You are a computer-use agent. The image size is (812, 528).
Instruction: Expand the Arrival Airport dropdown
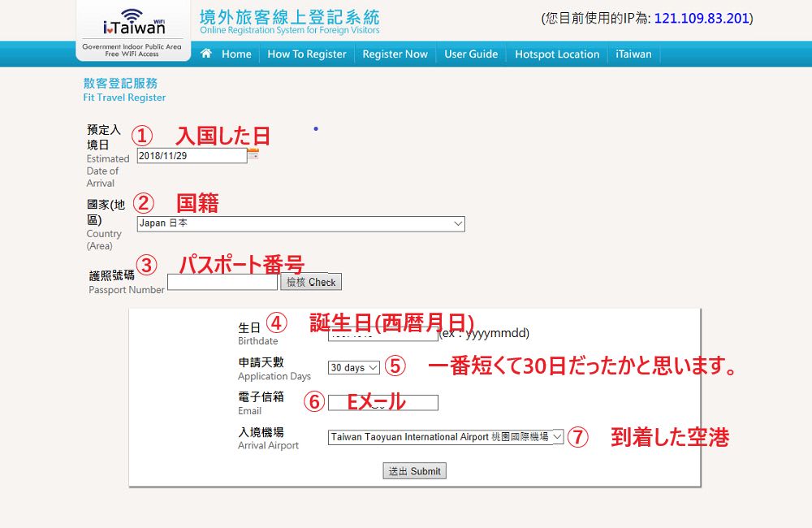click(446, 437)
